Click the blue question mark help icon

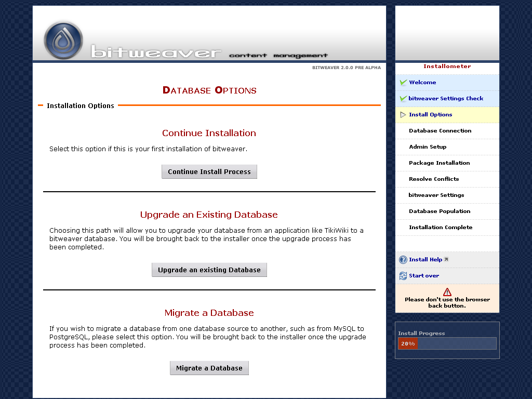[x=403, y=260]
